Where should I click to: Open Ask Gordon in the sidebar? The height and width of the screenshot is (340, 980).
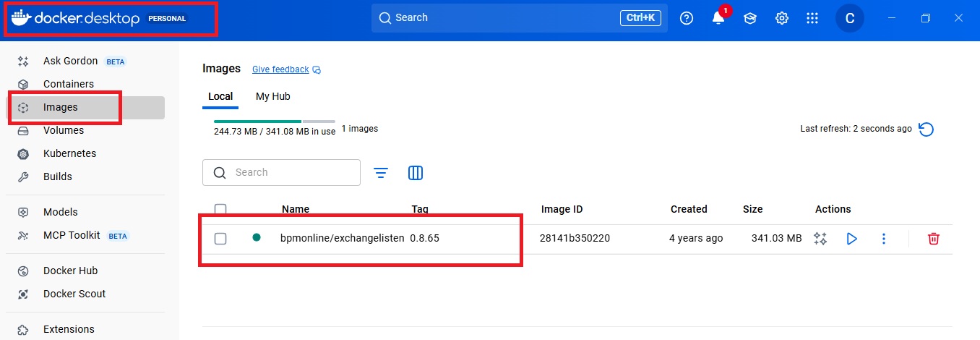click(x=85, y=61)
